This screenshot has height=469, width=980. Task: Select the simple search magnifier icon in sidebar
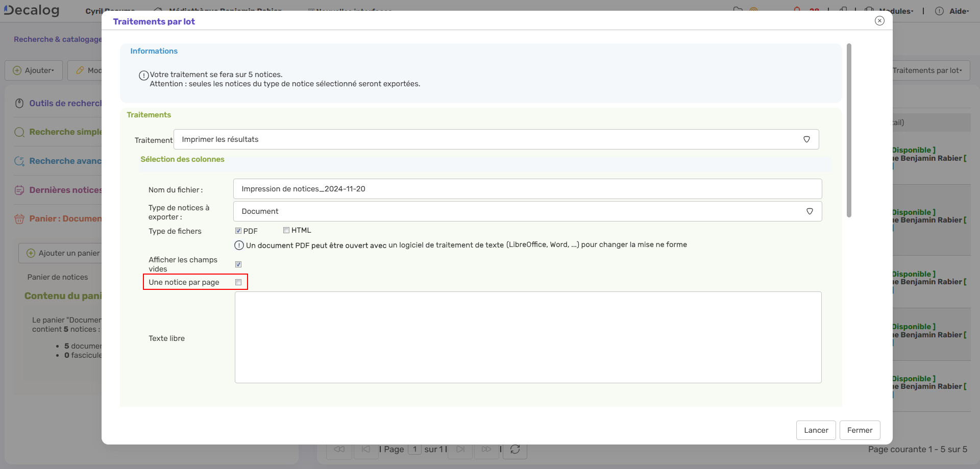(19, 132)
